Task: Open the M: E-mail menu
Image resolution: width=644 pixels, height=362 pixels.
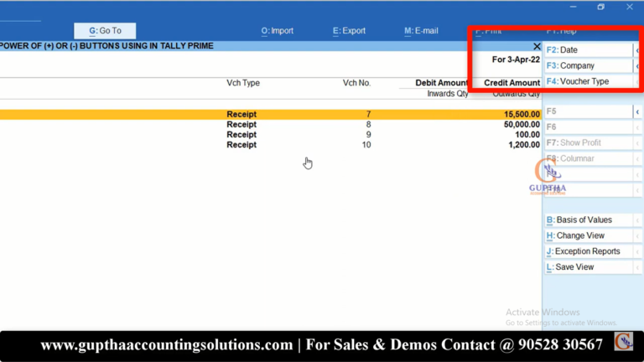Action: (x=421, y=31)
